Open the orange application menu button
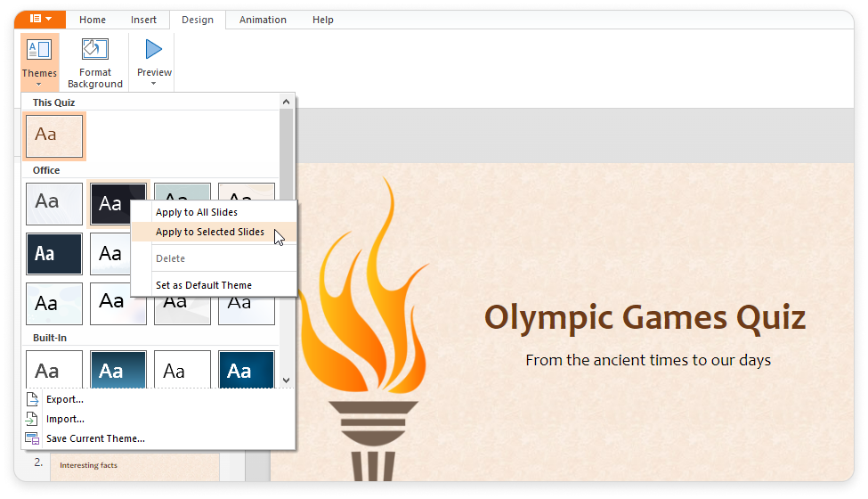 40,20
